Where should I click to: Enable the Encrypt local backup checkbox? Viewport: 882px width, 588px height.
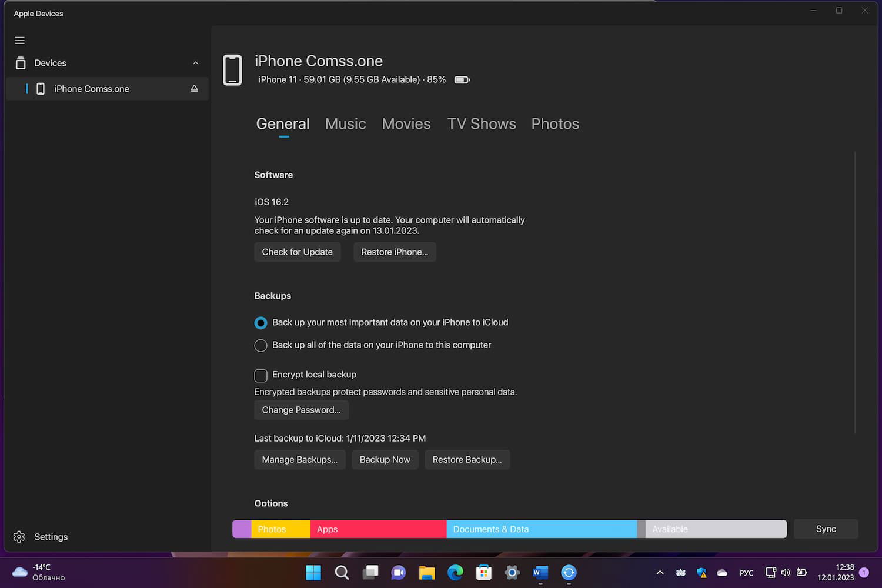coord(260,375)
